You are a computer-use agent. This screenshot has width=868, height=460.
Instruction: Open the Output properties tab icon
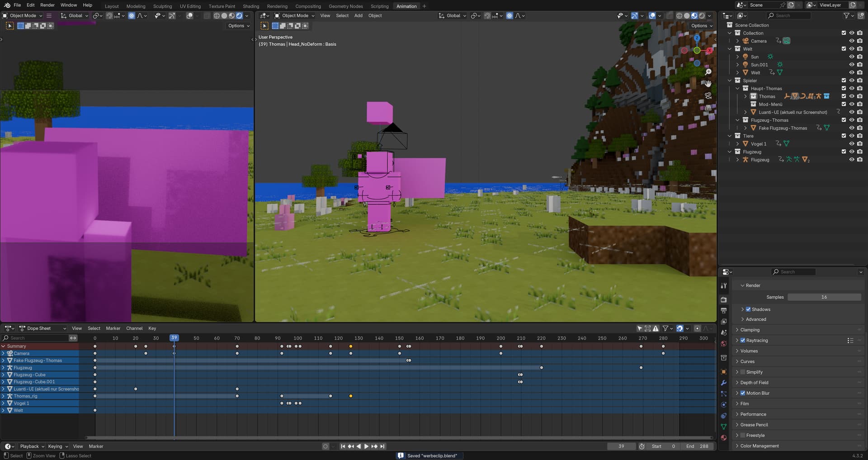point(724,311)
